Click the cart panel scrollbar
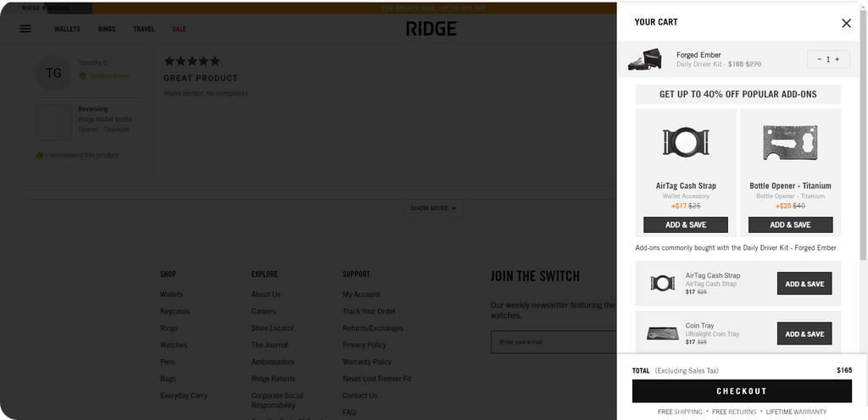Viewport: 868px width, 420px height. click(864, 135)
